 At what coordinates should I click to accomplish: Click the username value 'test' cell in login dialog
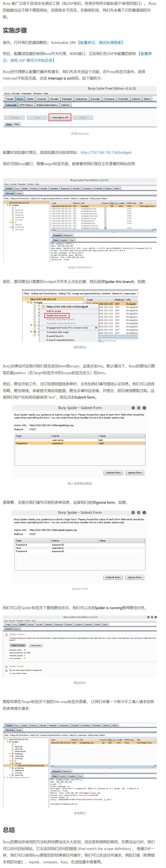pos(121,440)
